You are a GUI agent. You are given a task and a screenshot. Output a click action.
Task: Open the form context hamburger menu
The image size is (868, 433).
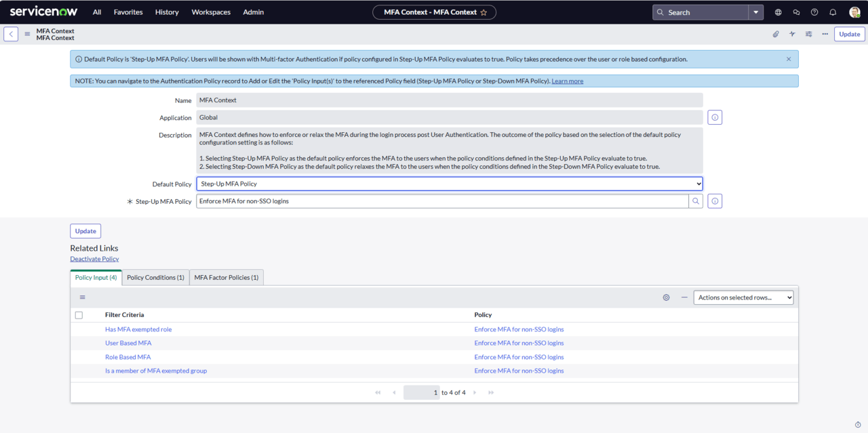click(27, 34)
